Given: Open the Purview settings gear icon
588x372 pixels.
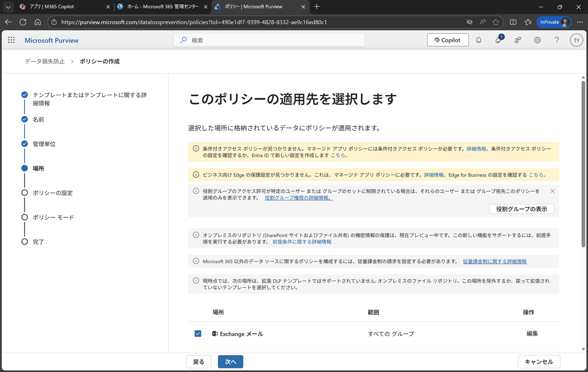Looking at the screenshot, I should pyautogui.click(x=537, y=40).
